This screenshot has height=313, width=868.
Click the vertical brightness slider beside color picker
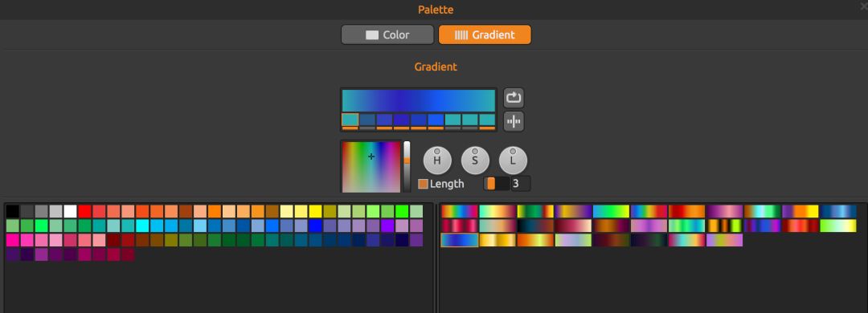pyautogui.click(x=407, y=166)
